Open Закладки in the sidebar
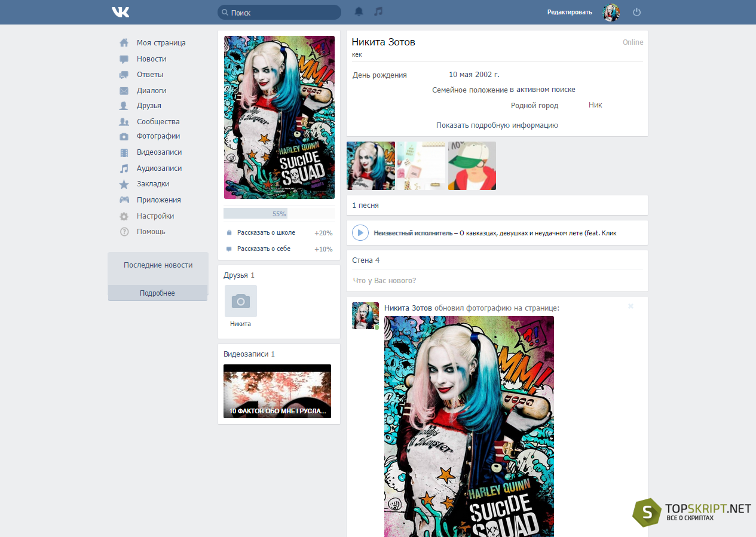The image size is (756, 537). (x=153, y=184)
